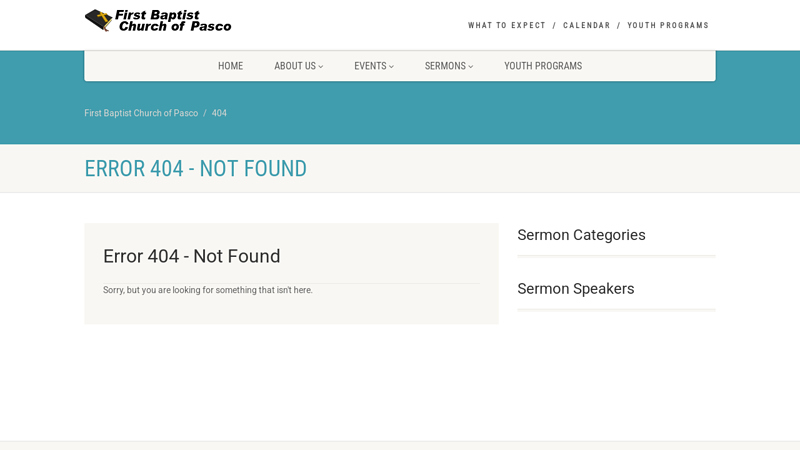Click the 404 breadcrumb item

click(219, 113)
